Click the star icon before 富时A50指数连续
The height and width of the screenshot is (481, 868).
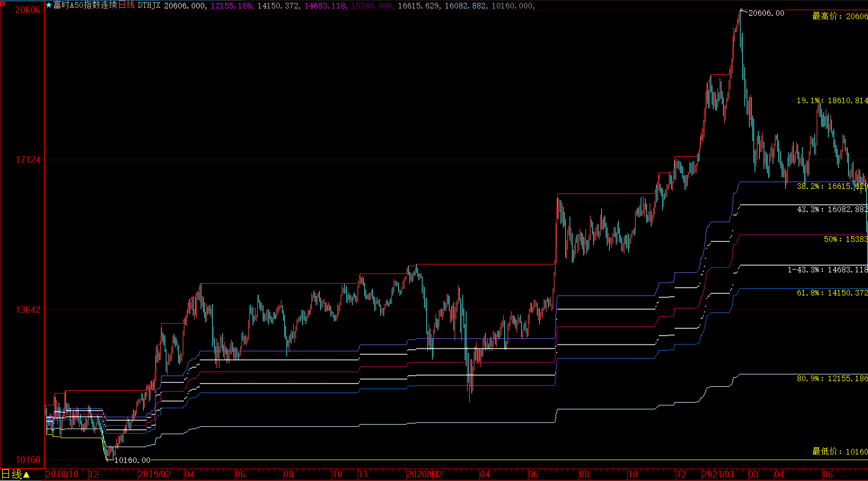[49, 6]
